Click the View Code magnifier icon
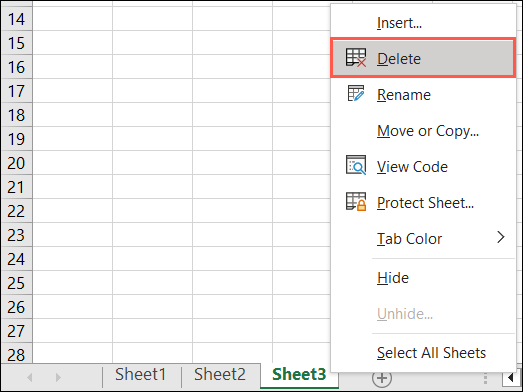The image size is (523, 392). pyautogui.click(x=356, y=165)
